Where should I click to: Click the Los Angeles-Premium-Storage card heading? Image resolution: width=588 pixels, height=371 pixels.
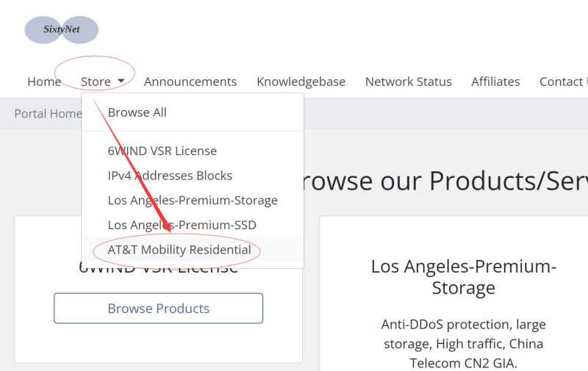(463, 277)
